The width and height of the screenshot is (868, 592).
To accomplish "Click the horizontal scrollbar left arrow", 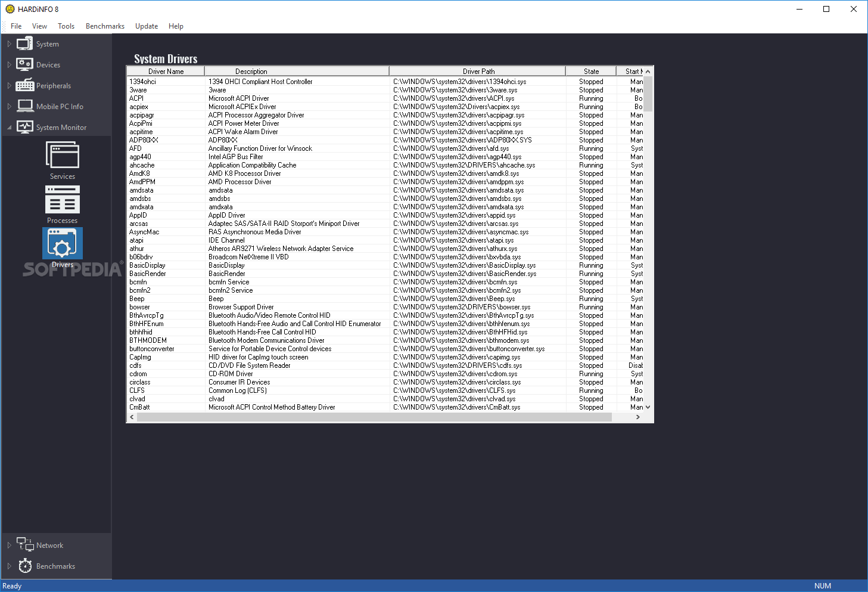I will (x=132, y=417).
